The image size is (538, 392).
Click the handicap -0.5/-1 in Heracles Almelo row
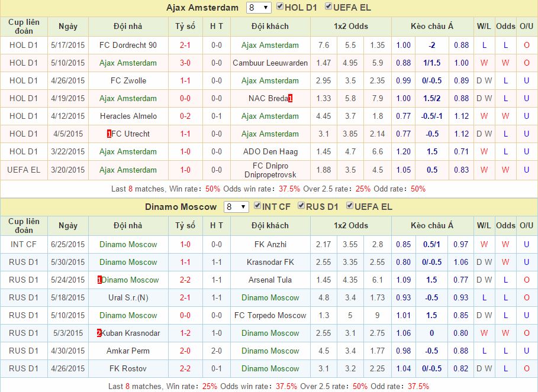coord(432,116)
